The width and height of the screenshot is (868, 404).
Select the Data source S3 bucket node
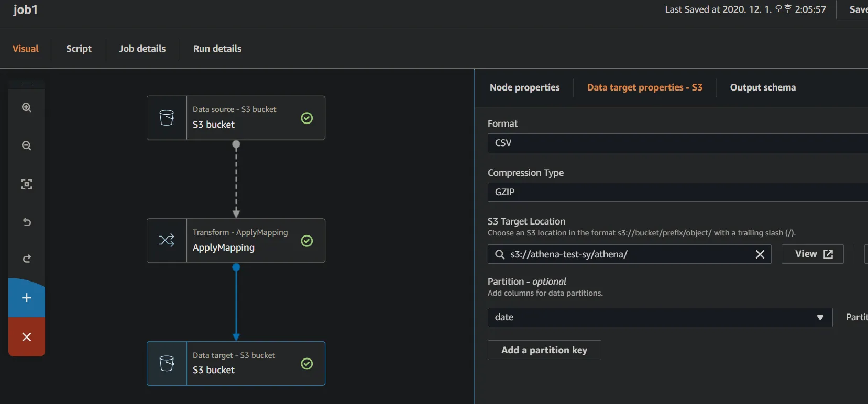coord(236,118)
